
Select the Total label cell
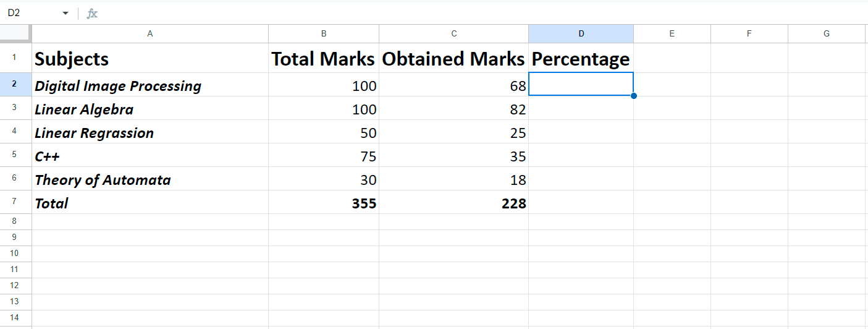[150, 202]
